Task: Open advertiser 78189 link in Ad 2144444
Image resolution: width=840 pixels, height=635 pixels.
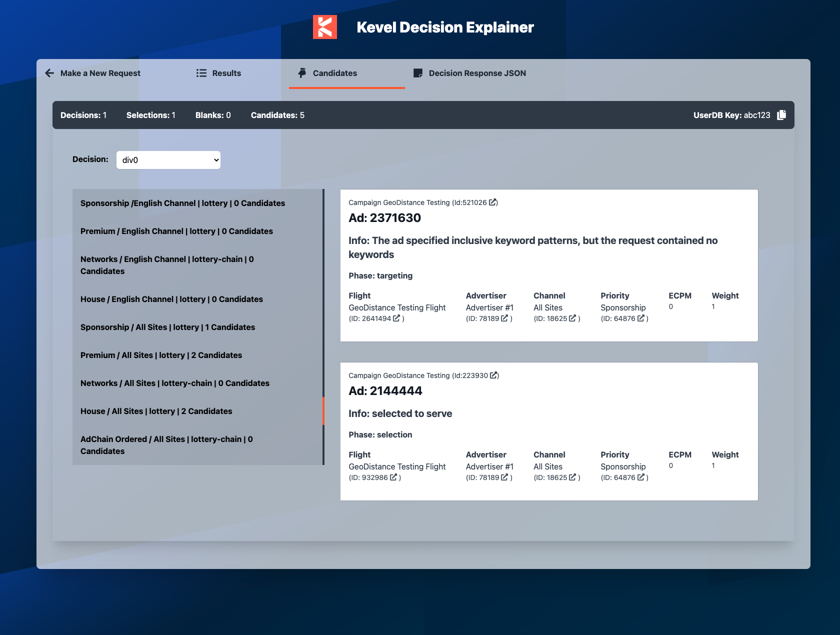Action: click(x=504, y=477)
